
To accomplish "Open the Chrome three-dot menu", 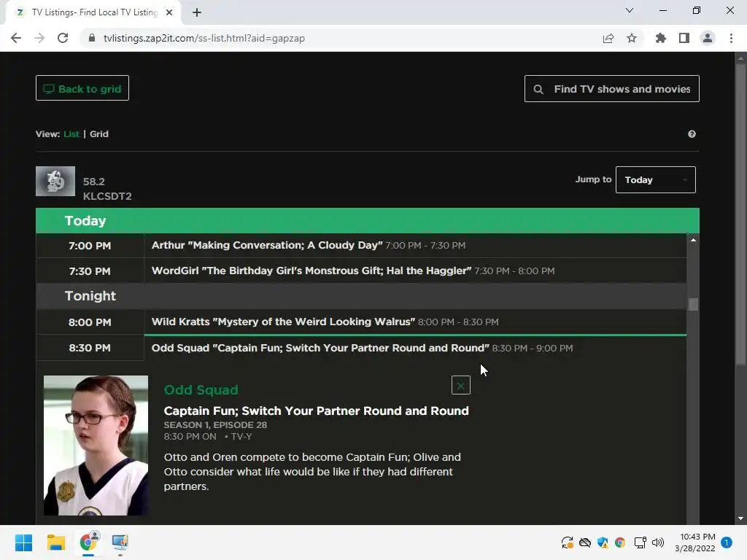I will [x=731, y=38].
